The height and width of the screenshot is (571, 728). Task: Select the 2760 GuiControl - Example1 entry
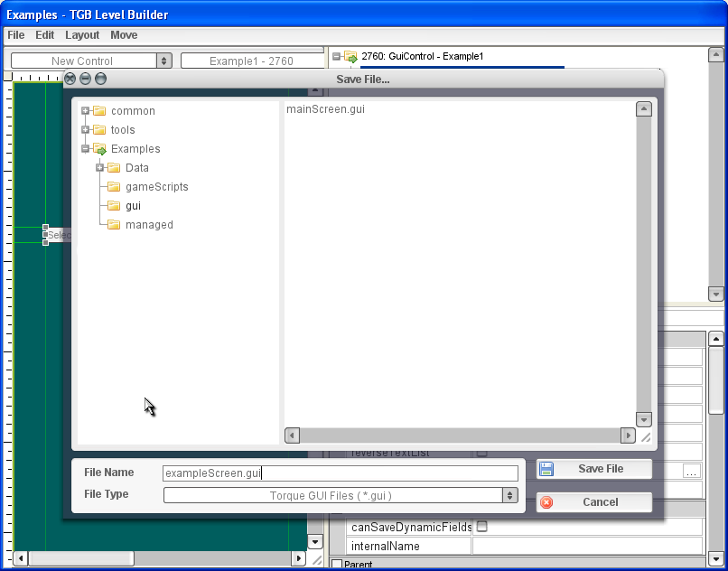(x=423, y=56)
